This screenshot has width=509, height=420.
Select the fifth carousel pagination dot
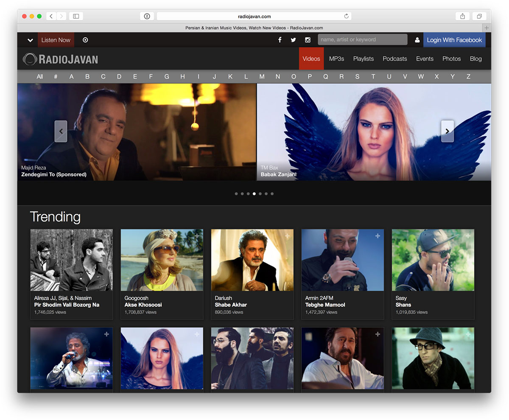(260, 193)
